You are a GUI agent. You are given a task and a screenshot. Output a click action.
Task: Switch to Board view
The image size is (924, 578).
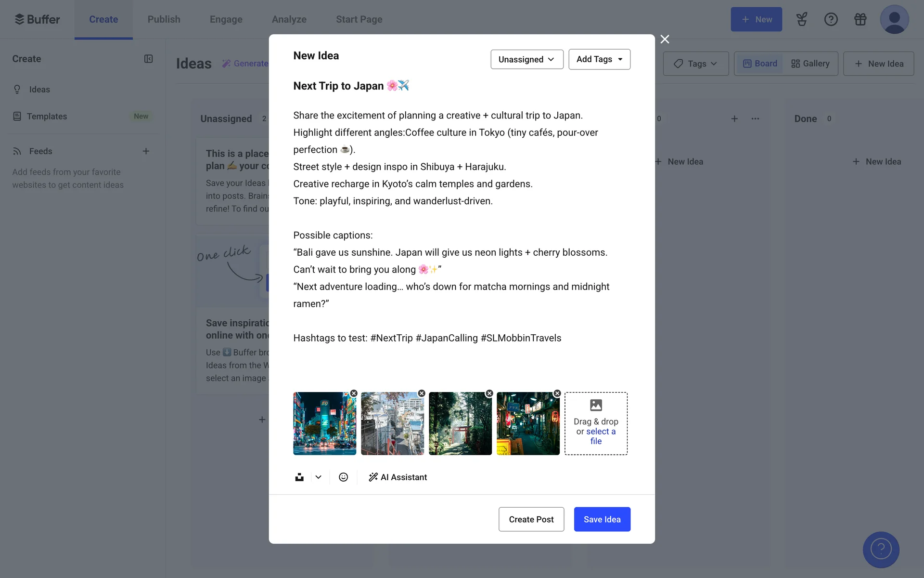pos(760,64)
